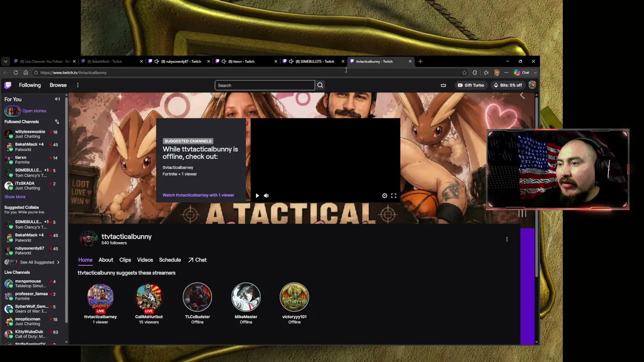Open the Browse page

[x=58, y=85]
